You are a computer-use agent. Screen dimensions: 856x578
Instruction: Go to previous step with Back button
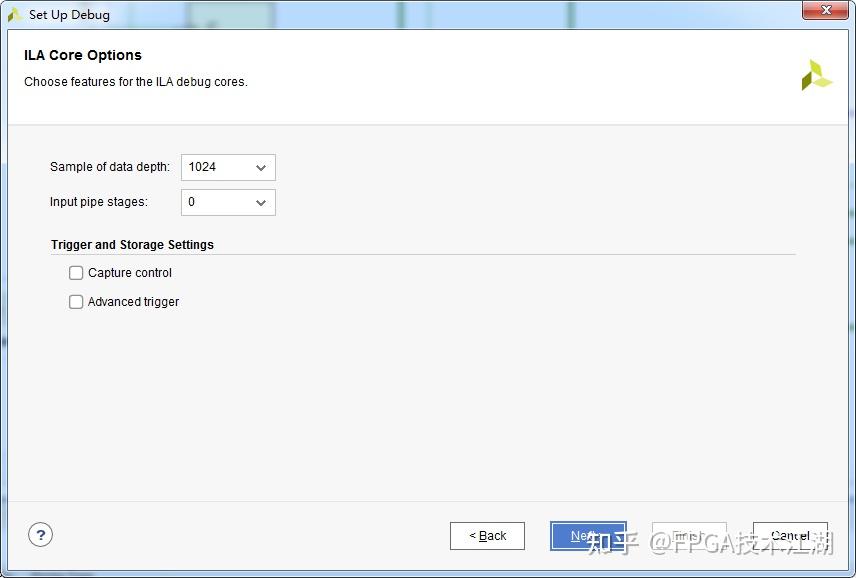point(488,536)
